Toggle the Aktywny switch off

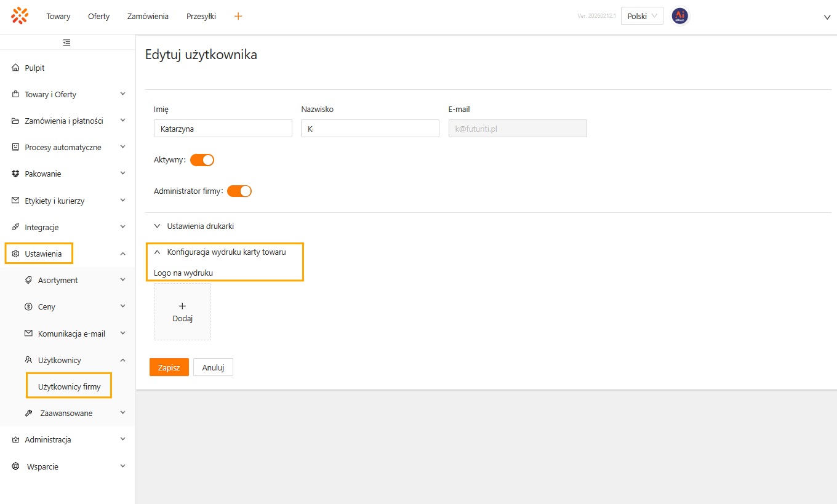click(x=202, y=160)
